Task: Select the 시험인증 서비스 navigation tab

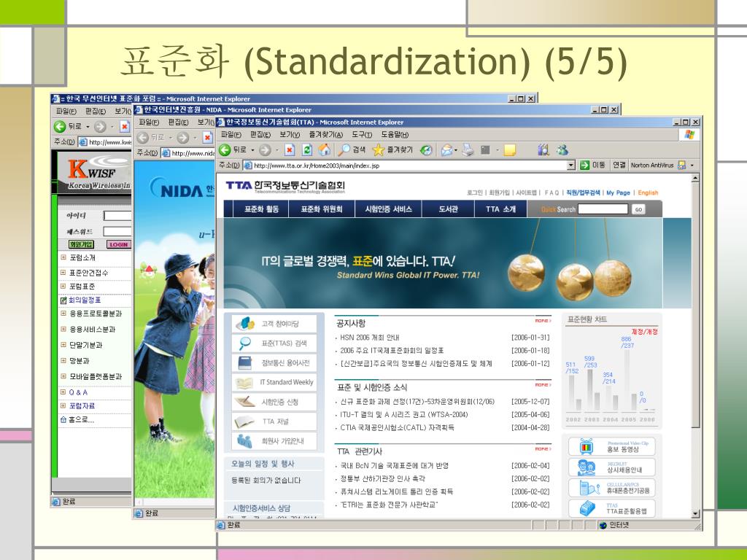Action: (x=388, y=209)
